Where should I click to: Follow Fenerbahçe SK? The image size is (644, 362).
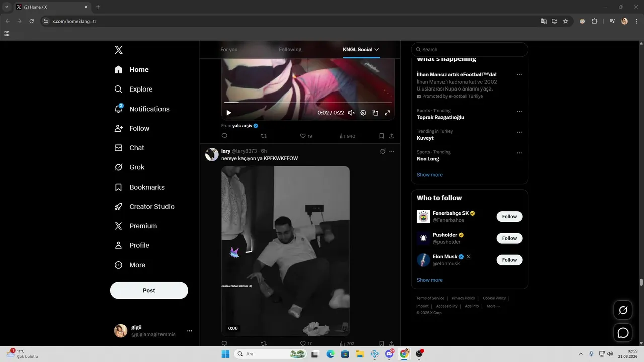[509, 217]
